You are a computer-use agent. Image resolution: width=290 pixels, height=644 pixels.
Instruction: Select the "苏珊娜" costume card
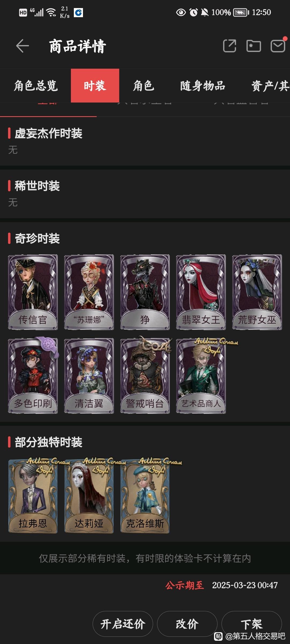[89, 292]
